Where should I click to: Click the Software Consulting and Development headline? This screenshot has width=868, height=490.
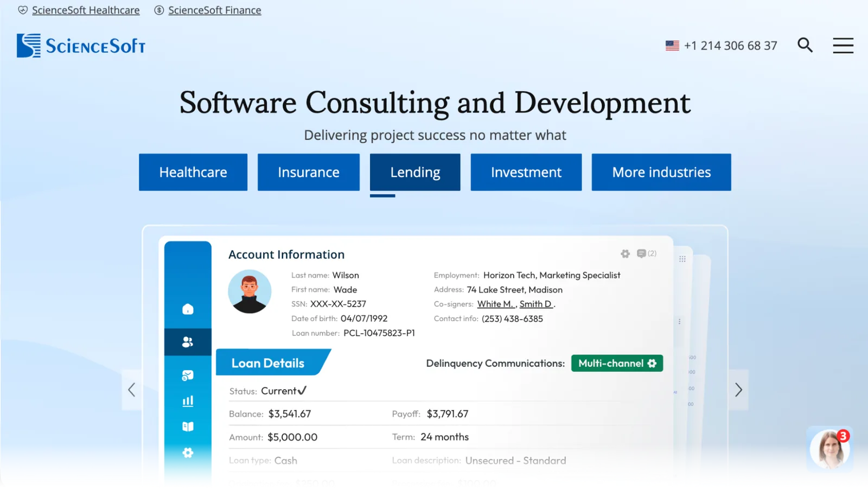tap(435, 103)
